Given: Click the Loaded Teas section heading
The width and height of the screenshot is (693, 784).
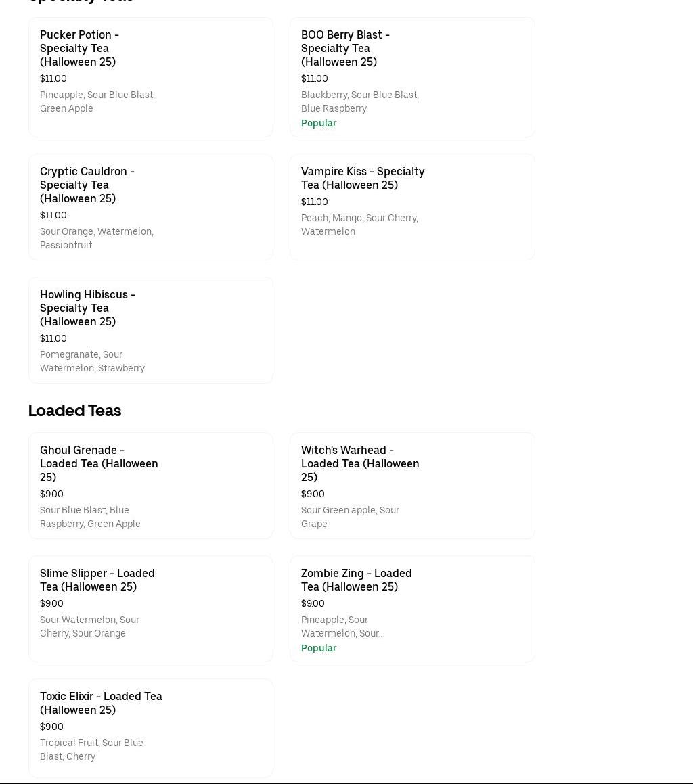Looking at the screenshot, I should pyautogui.click(x=74, y=411).
